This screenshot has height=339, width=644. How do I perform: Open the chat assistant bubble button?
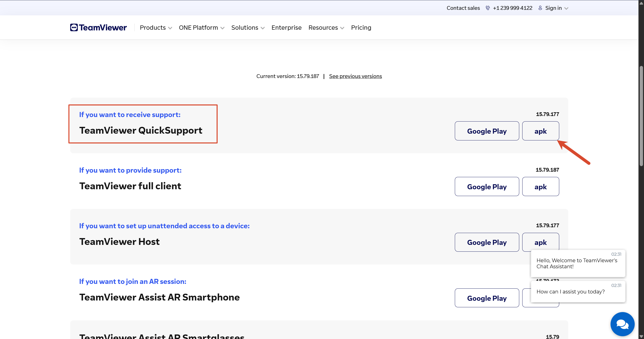[x=622, y=324]
